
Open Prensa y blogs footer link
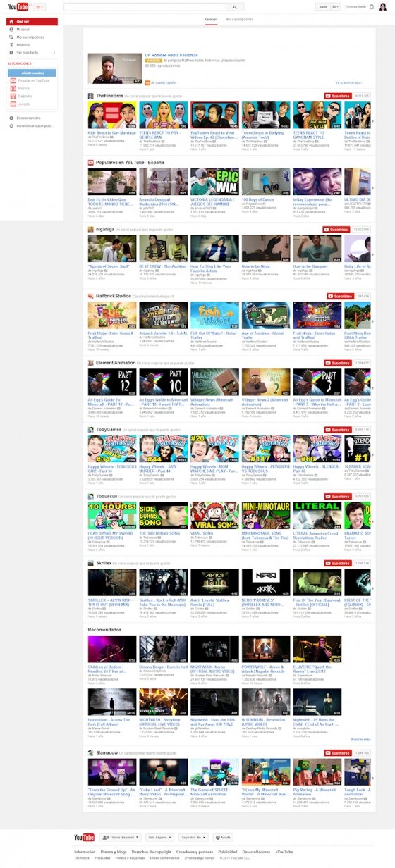(x=114, y=851)
